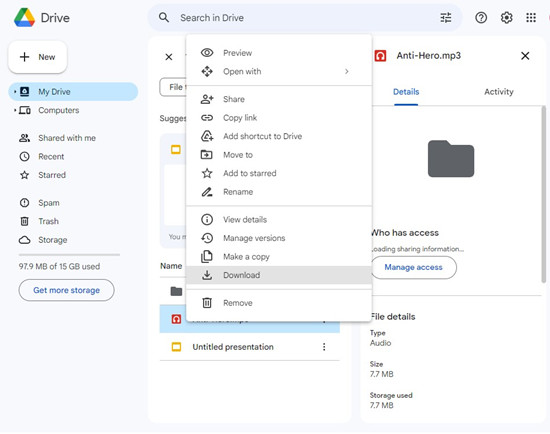This screenshot has height=434, width=550.
Task: Open more actions for Untitled presentation
Action: tap(324, 347)
